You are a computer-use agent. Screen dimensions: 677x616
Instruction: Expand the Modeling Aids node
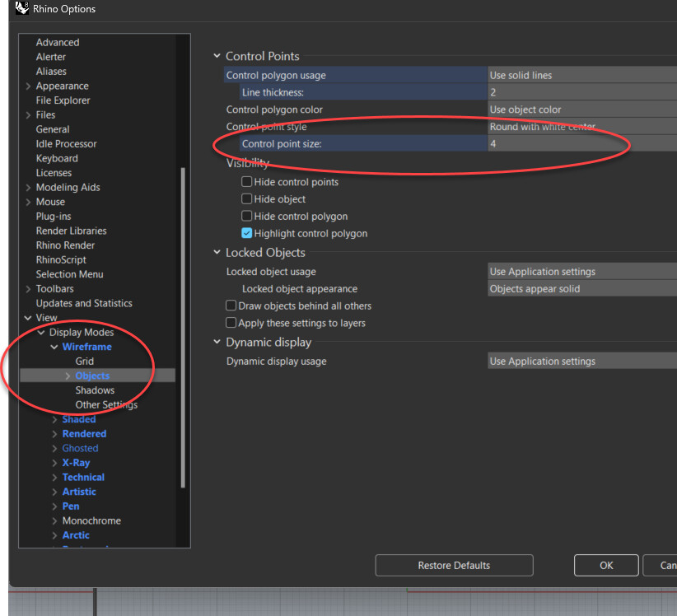coord(29,188)
